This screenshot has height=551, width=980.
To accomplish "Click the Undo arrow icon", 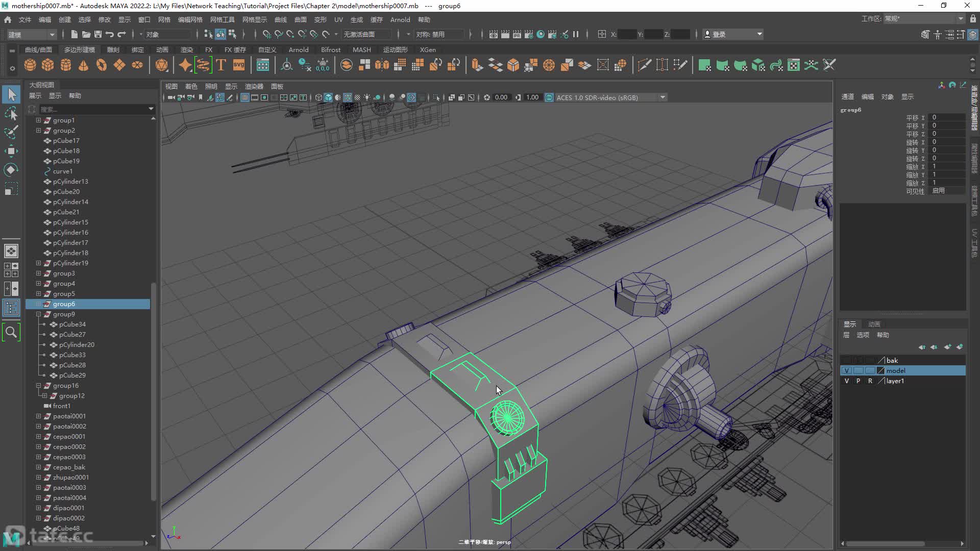I will pos(110,34).
